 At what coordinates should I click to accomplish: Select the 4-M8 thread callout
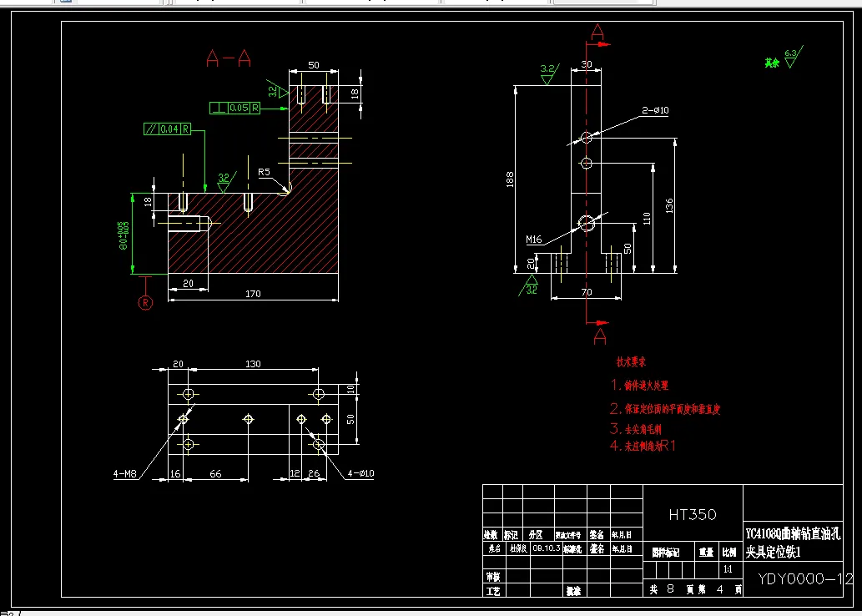coord(125,473)
